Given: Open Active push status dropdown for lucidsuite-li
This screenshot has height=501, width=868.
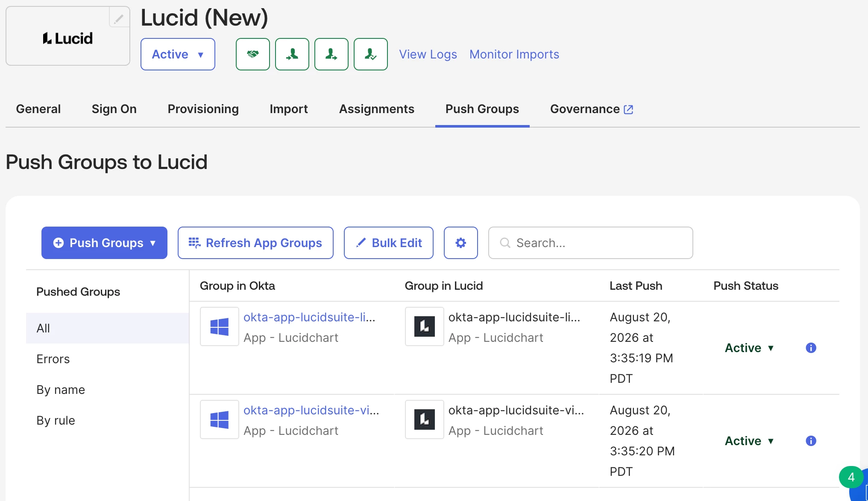Looking at the screenshot, I should coord(750,348).
